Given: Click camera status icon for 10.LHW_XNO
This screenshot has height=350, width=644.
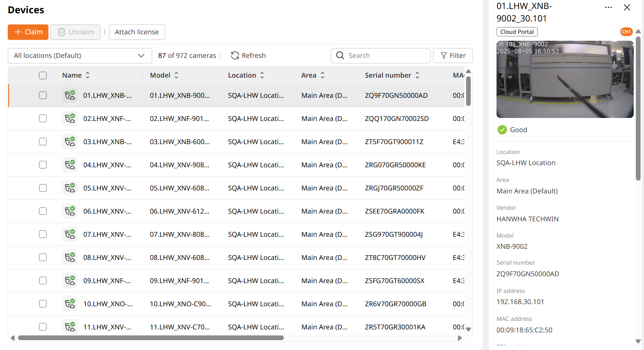Looking at the screenshot, I should (x=70, y=304).
